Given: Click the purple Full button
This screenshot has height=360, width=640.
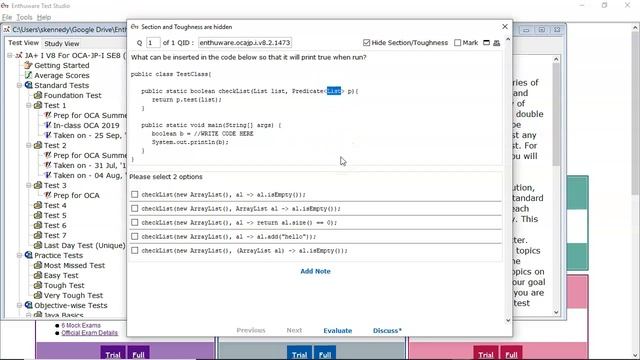Looking at the screenshot, I should click(x=138, y=353).
